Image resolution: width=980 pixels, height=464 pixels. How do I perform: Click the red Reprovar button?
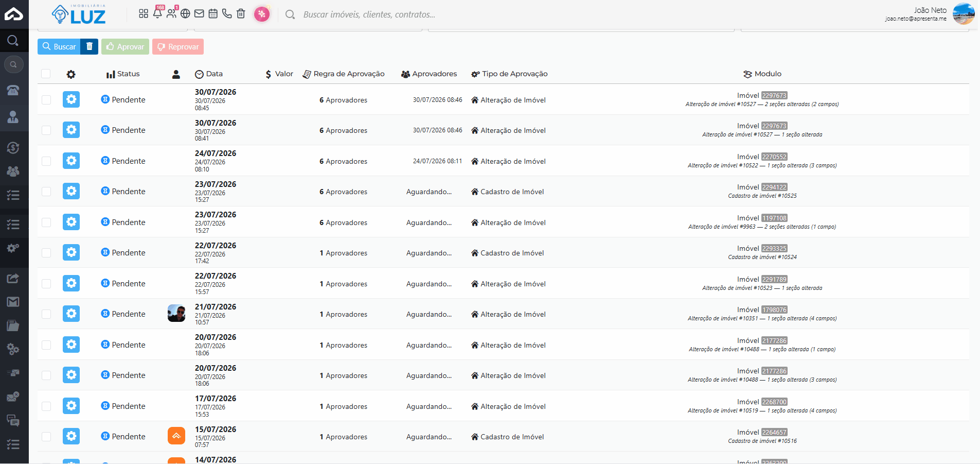point(178,46)
